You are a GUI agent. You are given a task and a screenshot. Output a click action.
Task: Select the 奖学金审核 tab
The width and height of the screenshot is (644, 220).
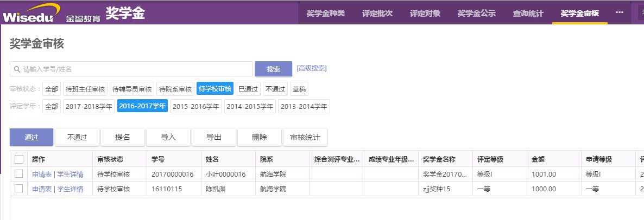(x=579, y=13)
